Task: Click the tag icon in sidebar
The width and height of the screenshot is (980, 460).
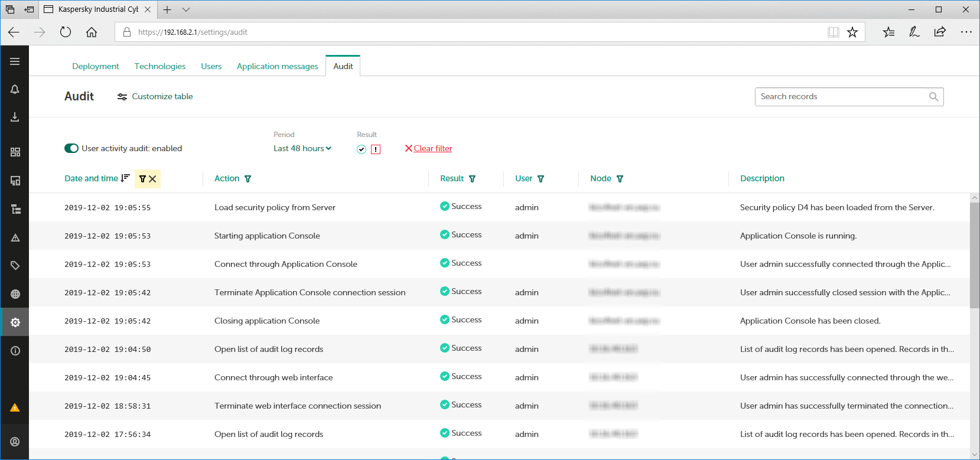Action: point(15,266)
